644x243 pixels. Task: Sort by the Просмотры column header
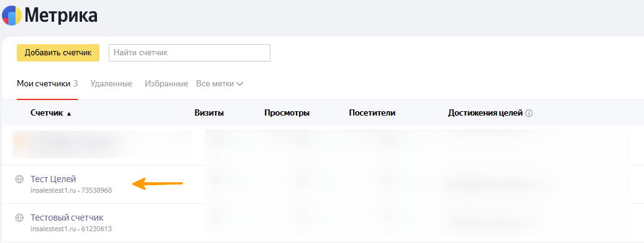(x=287, y=113)
